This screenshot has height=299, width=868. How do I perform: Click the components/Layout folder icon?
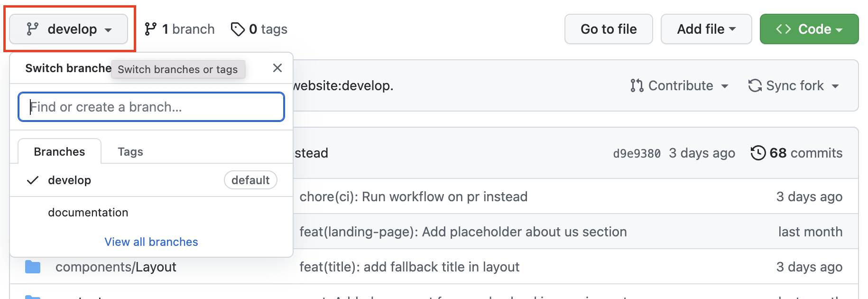click(x=33, y=267)
